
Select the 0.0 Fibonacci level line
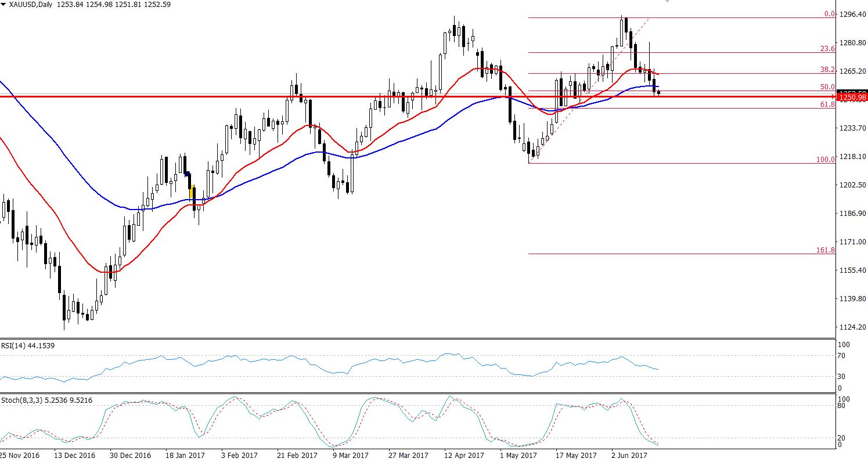(668, 17)
